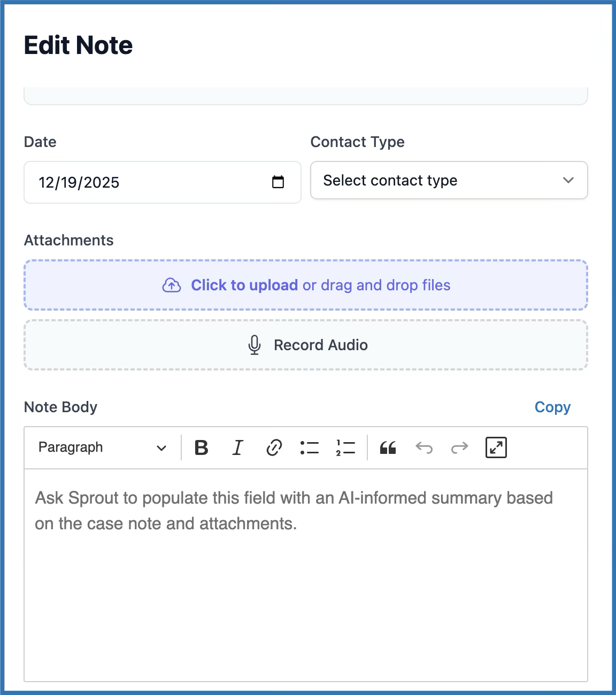The width and height of the screenshot is (616, 695).
Task: Click the chevron on Contact Type field
Action: point(568,181)
